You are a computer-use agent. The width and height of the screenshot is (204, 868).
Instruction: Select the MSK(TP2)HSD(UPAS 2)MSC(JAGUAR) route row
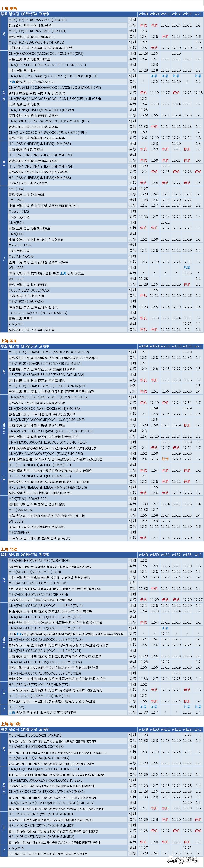[38, 20]
